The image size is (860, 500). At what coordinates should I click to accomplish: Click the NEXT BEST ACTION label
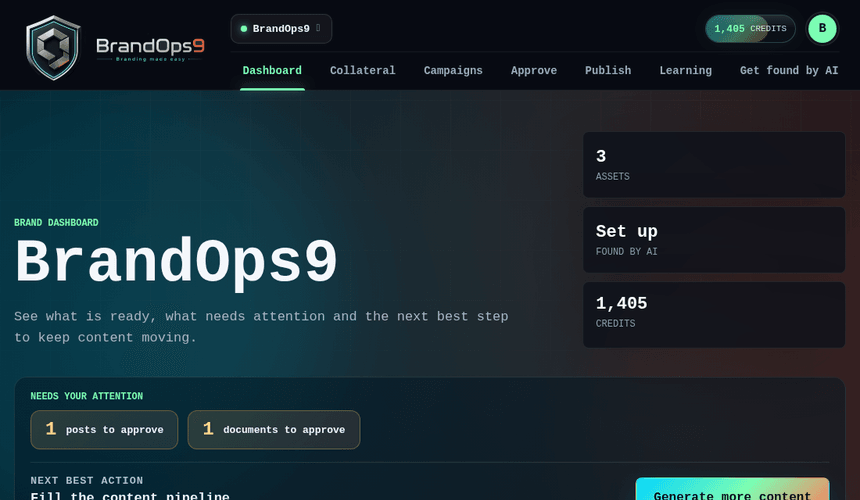click(87, 480)
